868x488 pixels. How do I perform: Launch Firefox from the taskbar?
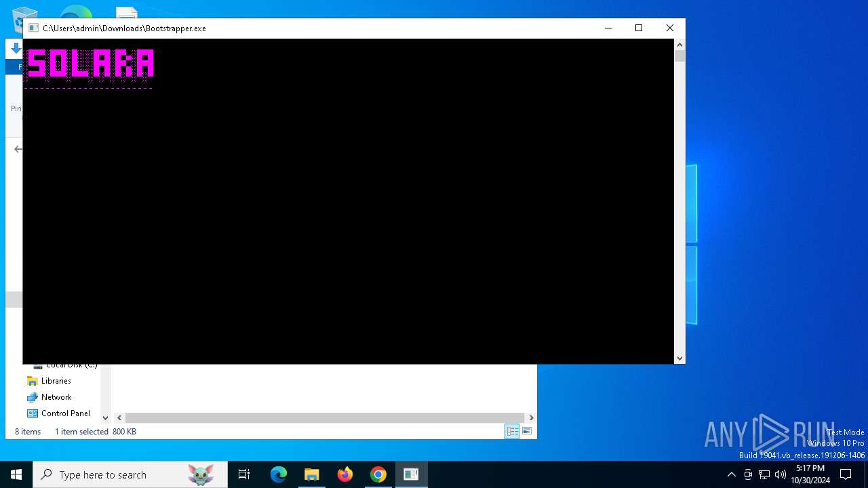tap(345, 474)
